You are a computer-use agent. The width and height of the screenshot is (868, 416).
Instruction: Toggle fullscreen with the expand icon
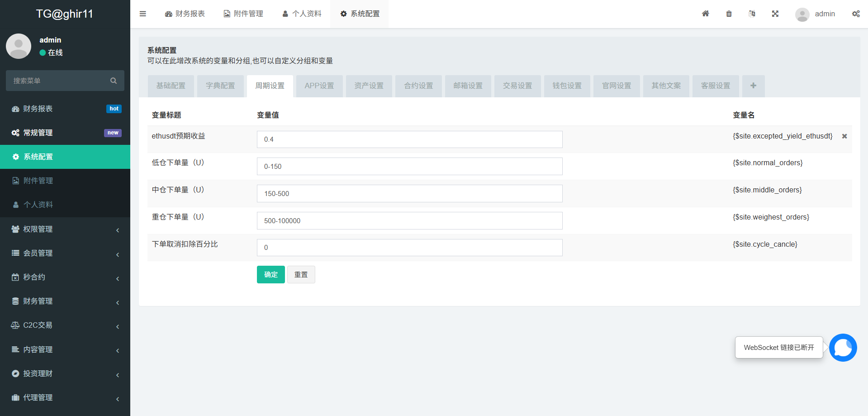(775, 14)
